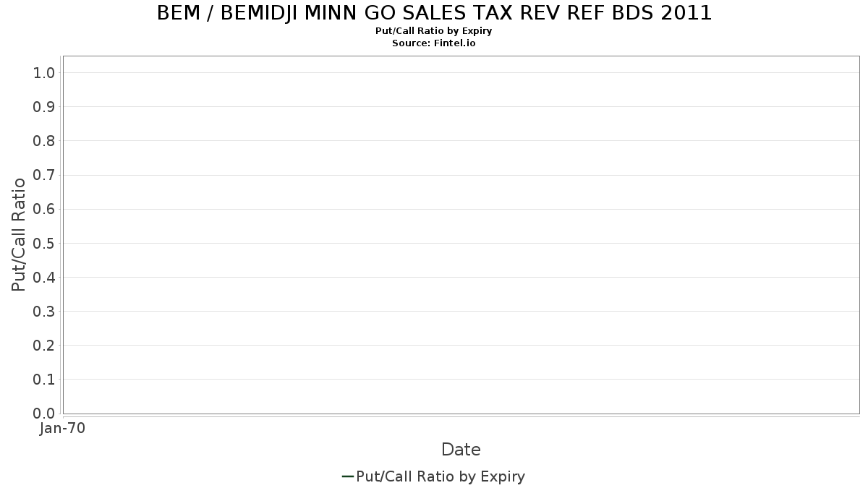Viewport: 868px width, 488px height.
Task: Click the legend's green line swatch
Action: click(x=347, y=476)
